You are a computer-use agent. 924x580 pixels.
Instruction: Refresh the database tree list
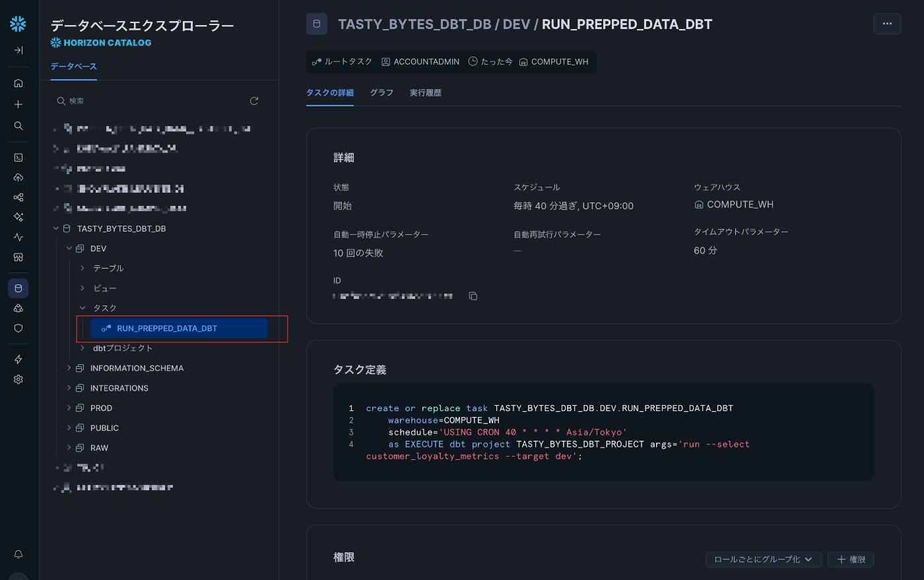point(254,101)
